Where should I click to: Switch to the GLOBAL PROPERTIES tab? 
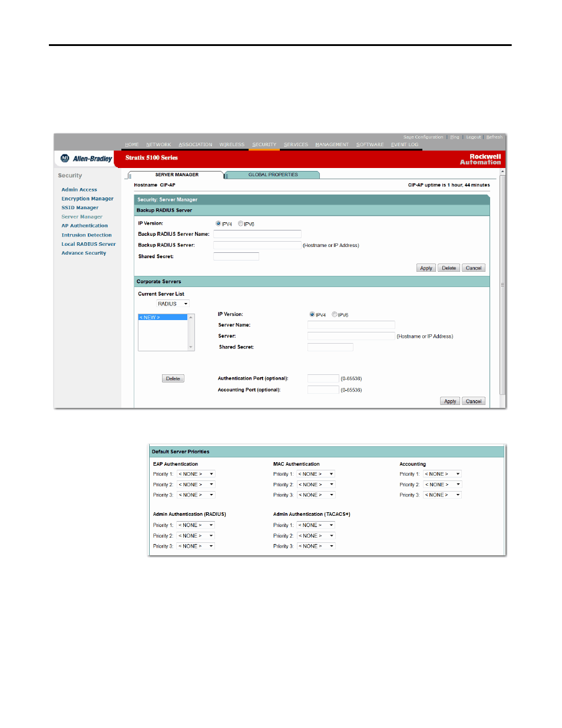click(x=273, y=174)
